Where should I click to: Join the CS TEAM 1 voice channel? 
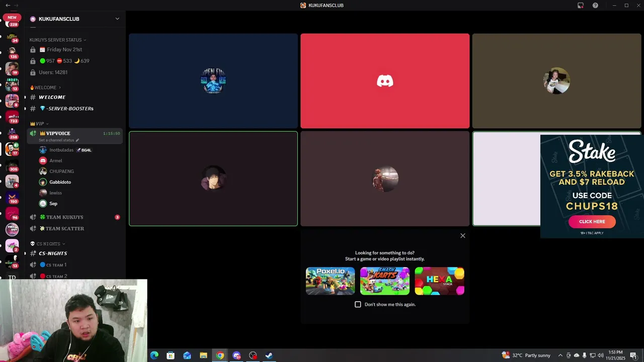tap(74, 265)
